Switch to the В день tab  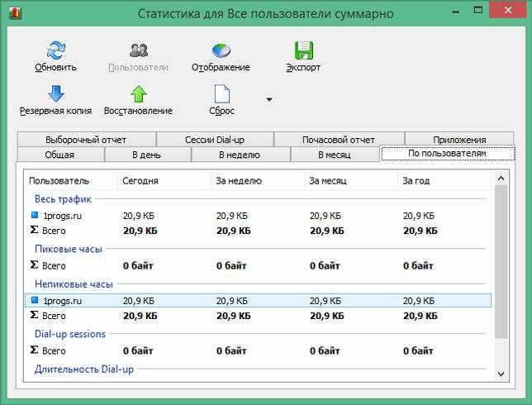[x=146, y=155]
